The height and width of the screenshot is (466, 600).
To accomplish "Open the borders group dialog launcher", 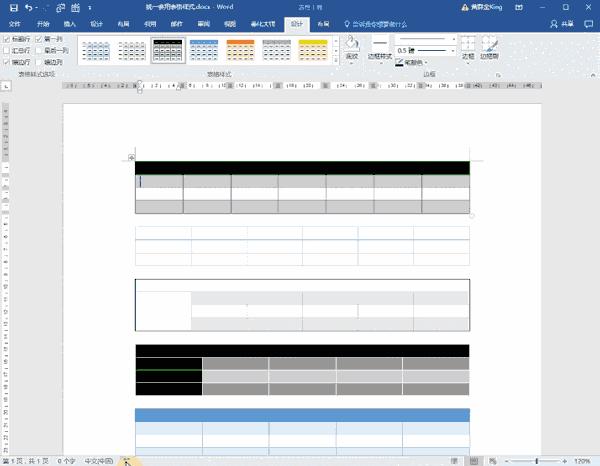I will tap(498, 75).
